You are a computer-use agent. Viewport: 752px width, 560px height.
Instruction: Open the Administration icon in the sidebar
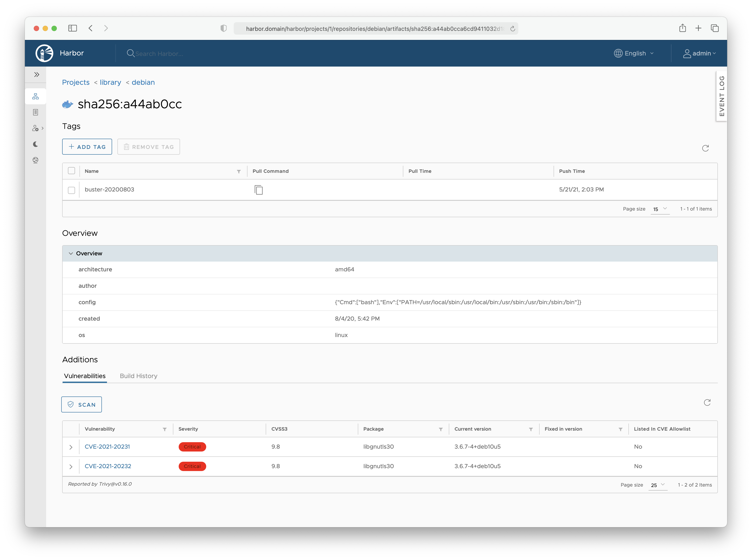36,128
